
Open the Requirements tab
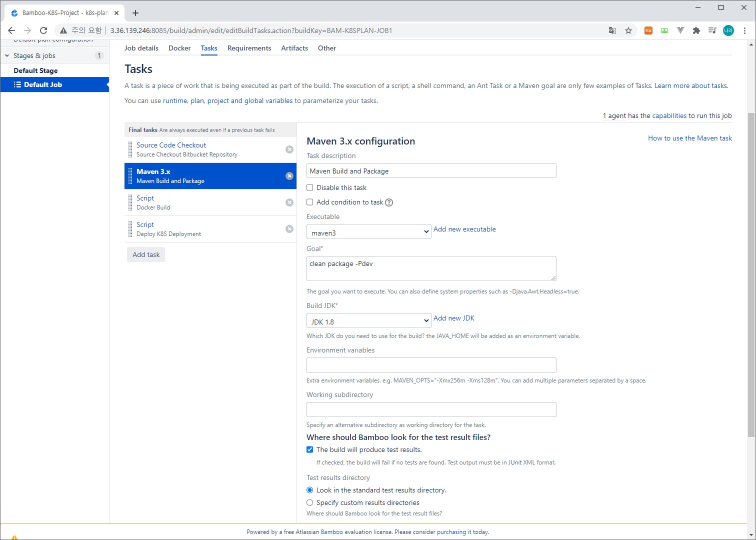249,48
